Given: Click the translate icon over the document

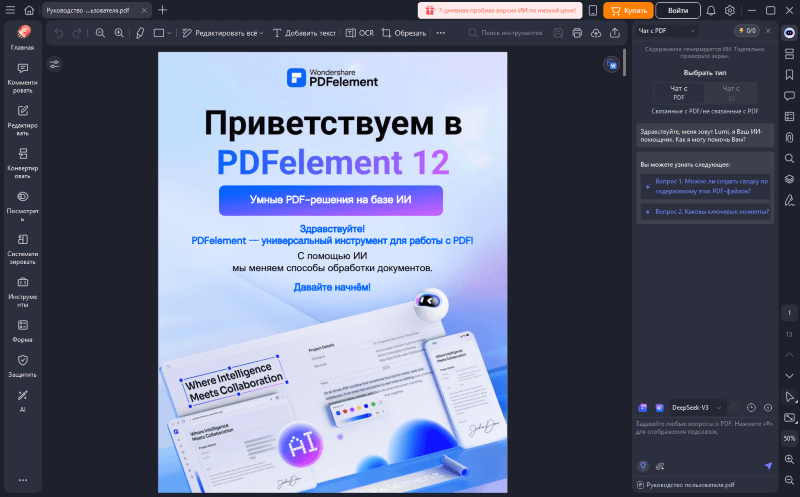Looking at the screenshot, I should [611, 64].
